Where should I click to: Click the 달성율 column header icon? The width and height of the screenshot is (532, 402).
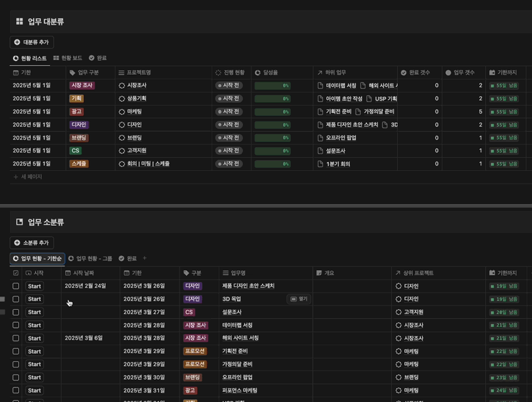pos(258,73)
